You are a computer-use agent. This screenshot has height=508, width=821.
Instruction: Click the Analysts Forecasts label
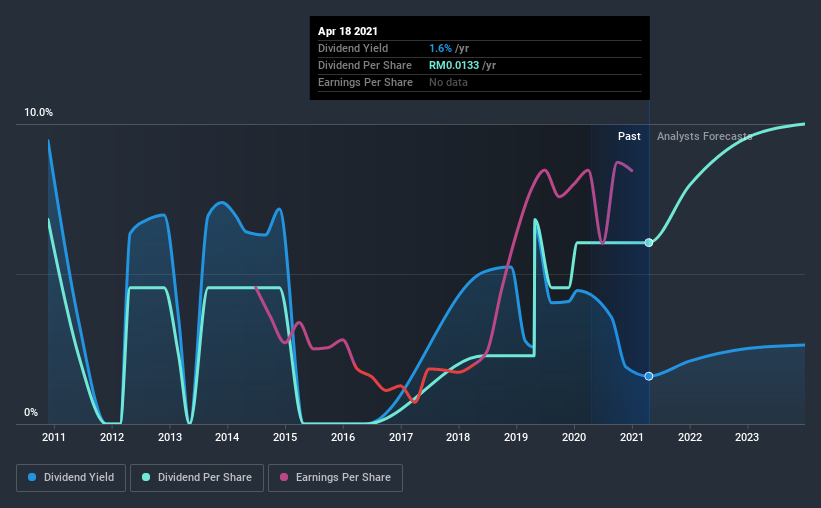pos(704,136)
